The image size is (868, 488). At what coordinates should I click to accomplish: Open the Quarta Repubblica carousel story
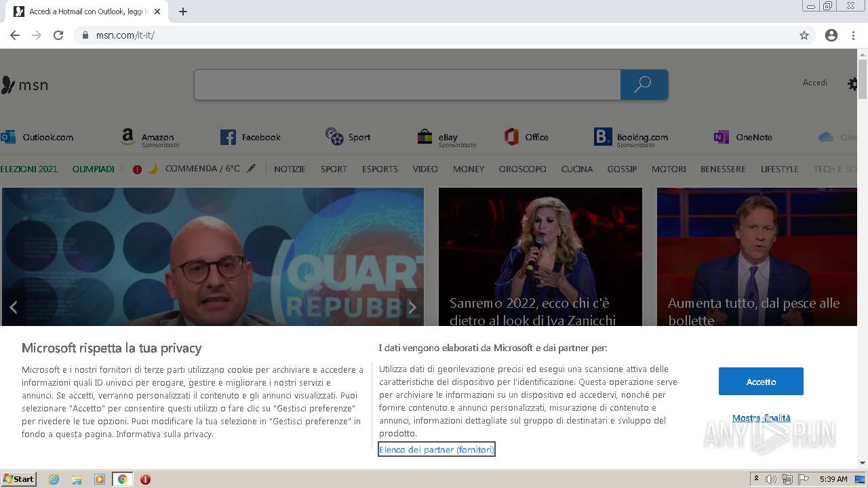click(213, 257)
